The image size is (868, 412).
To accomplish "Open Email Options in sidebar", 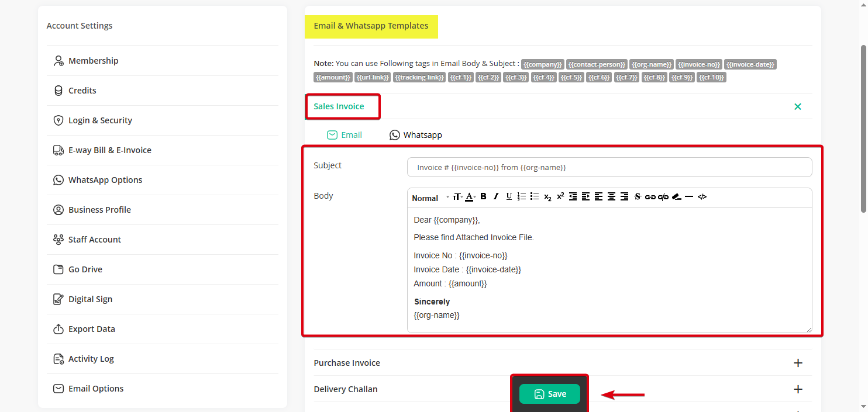I will click(x=163, y=389).
